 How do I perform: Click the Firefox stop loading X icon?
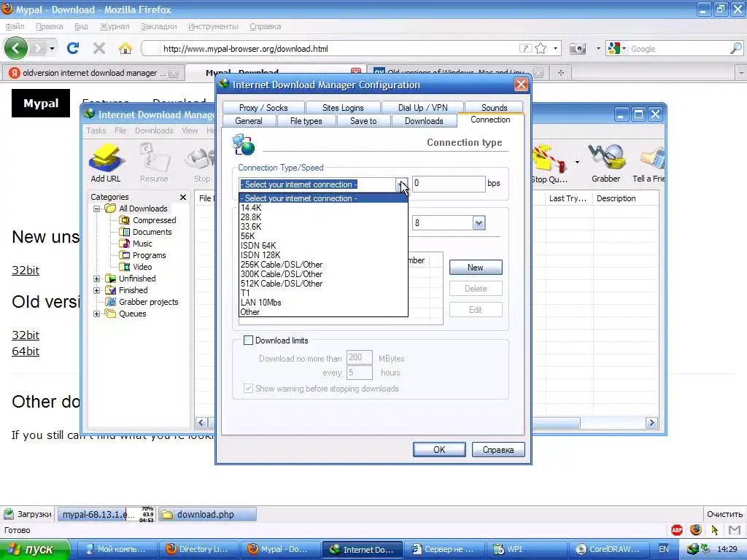pos(99,48)
